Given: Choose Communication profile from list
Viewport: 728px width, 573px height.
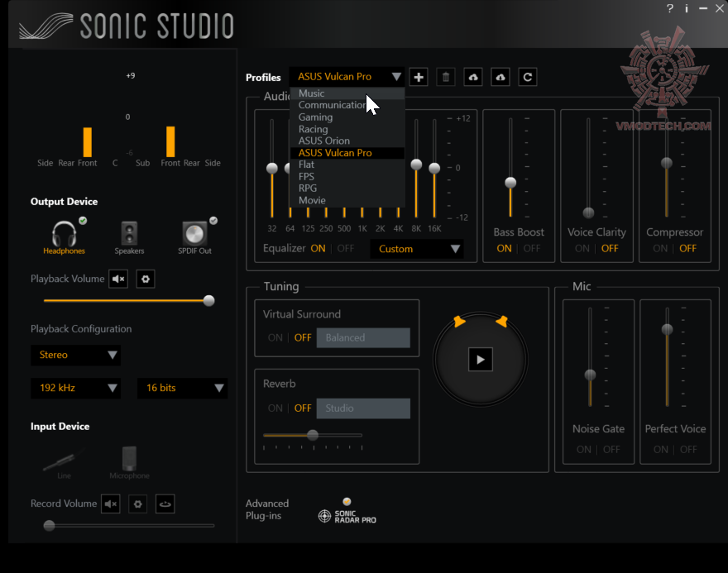Looking at the screenshot, I should 347,105.
